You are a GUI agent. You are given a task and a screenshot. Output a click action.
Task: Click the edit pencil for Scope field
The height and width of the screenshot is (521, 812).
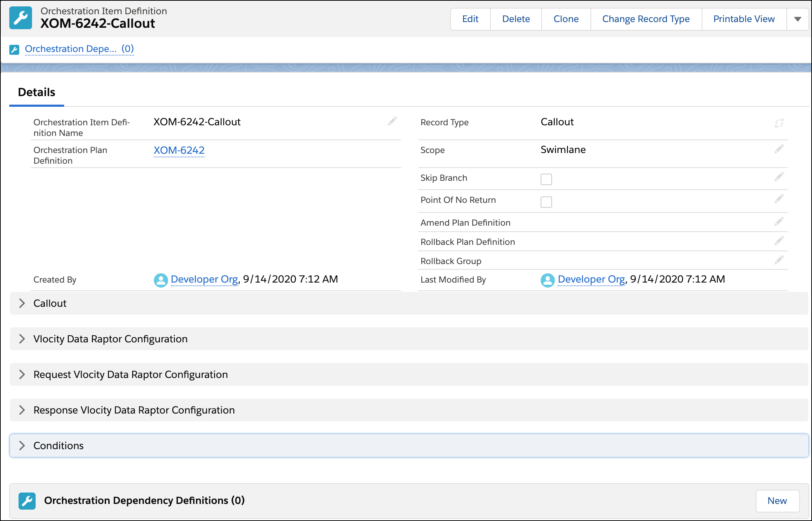[x=779, y=149]
